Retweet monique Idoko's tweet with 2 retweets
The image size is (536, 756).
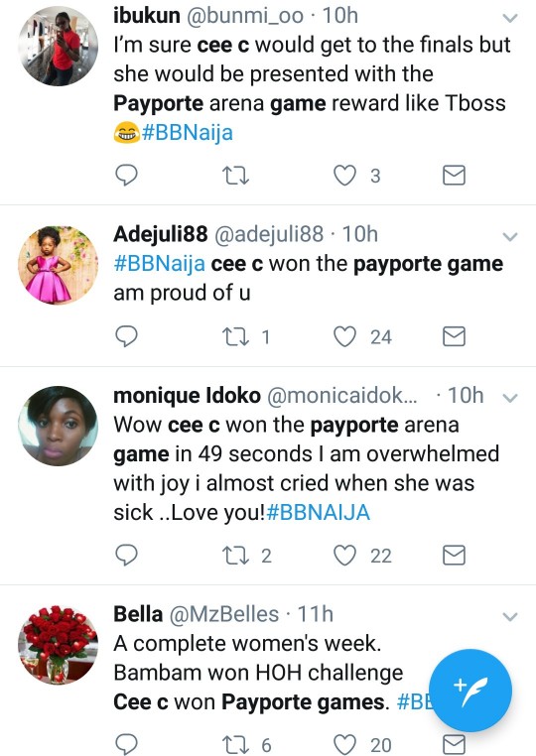pos(235,556)
